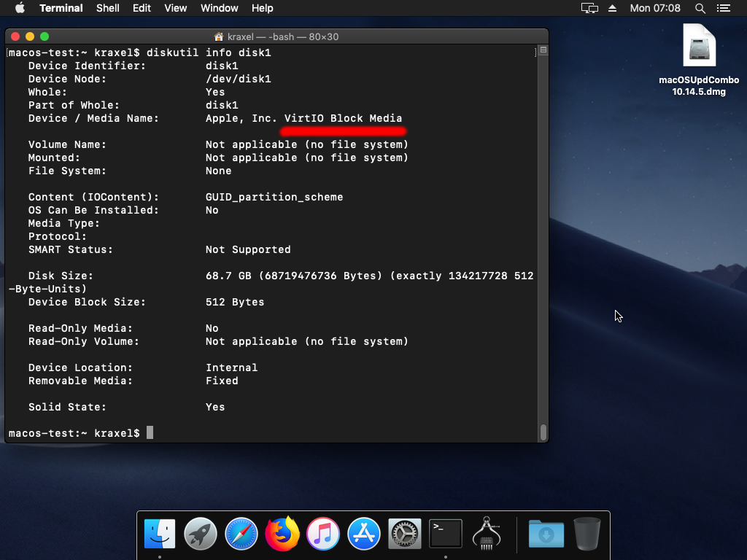Click the 'Internal' device location value
The width and height of the screenshot is (747, 560).
click(231, 367)
